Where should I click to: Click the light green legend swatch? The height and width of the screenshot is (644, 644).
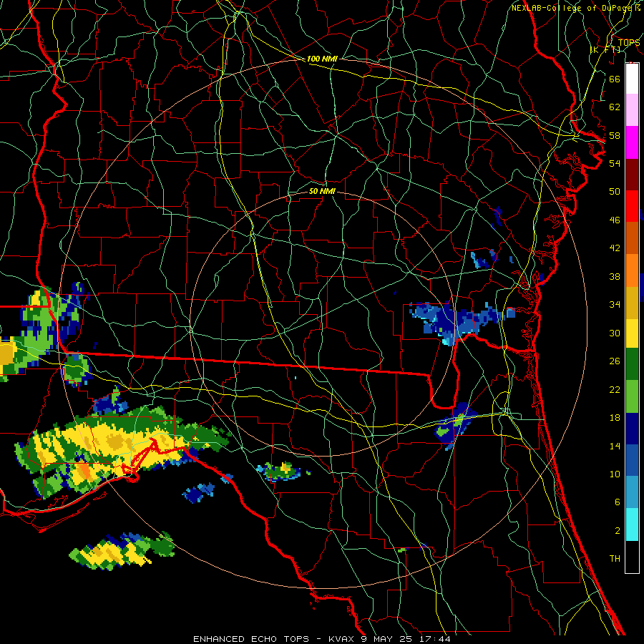632,396
